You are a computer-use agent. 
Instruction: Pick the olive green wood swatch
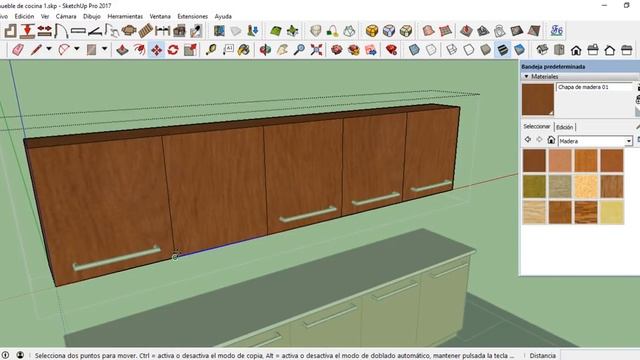(x=534, y=187)
